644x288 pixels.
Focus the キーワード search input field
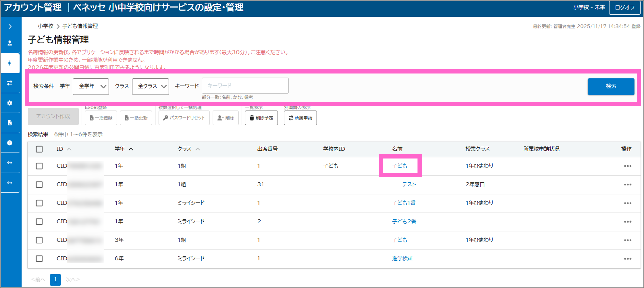point(245,86)
